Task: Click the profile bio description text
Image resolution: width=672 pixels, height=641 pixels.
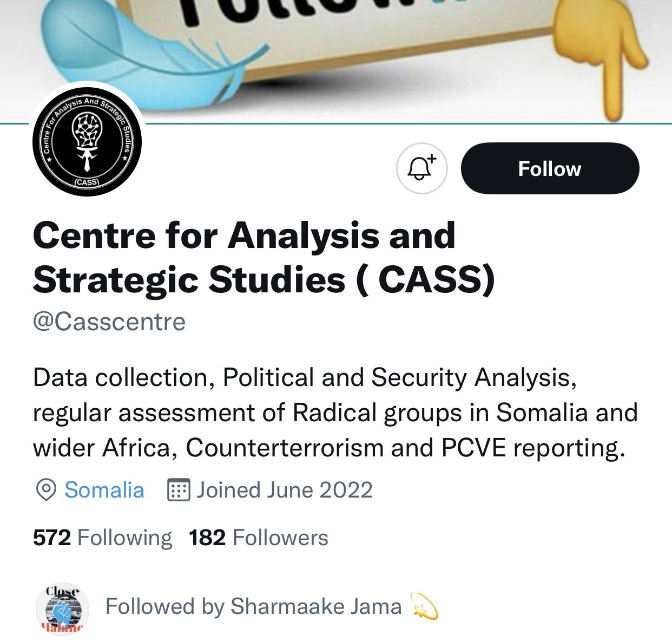Action: tap(335, 413)
